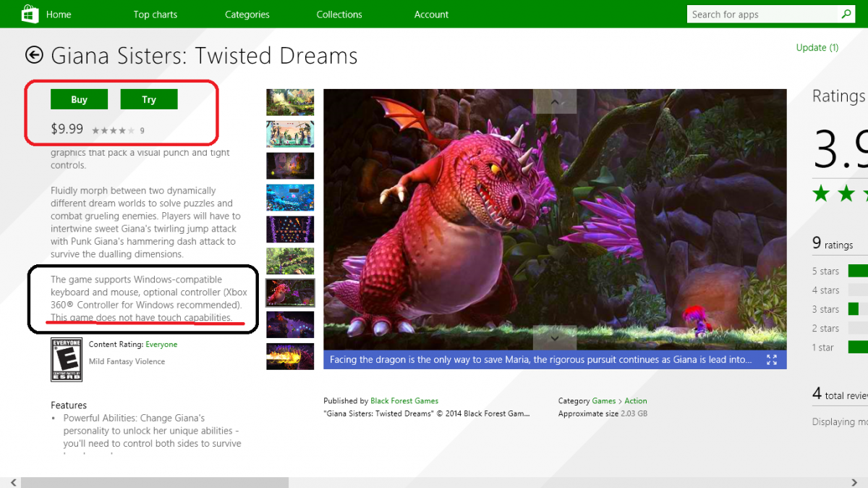This screenshot has width=868, height=488.
Task: Open the Action subcategory link
Action: pos(636,401)
